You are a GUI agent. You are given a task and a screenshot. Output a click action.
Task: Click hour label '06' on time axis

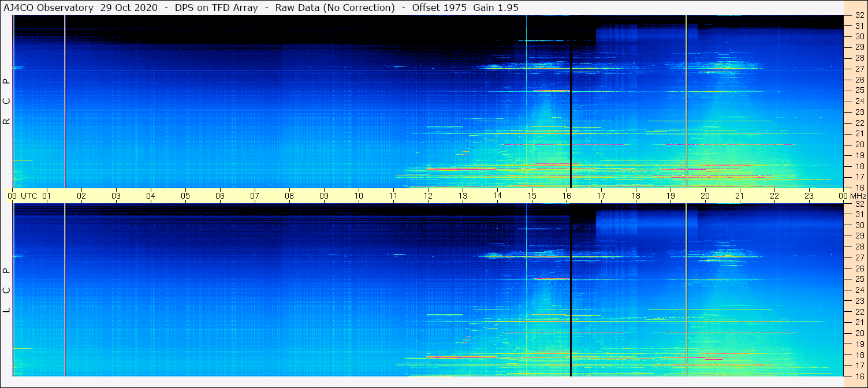220,196
